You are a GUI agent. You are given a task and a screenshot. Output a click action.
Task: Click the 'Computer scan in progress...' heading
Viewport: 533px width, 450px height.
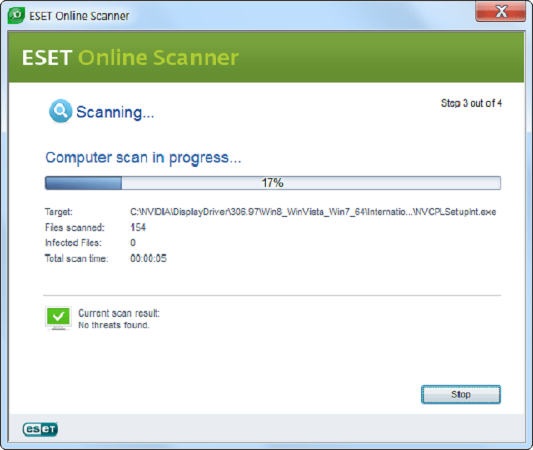click(143, 158)
